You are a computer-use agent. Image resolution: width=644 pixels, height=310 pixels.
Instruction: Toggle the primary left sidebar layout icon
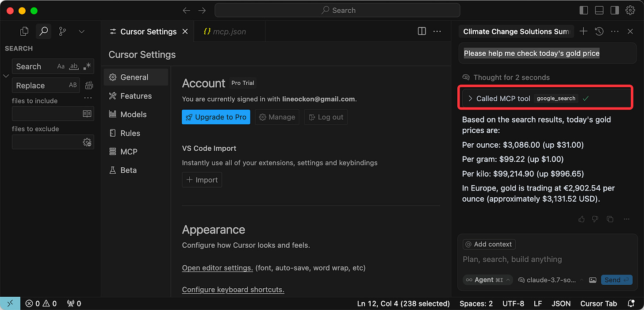pos(584,10)
